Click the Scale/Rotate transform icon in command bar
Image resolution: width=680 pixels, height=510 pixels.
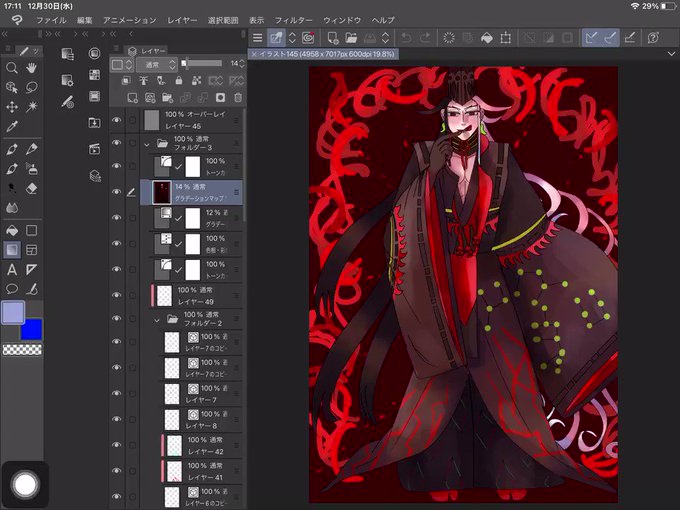click(506, 38)
